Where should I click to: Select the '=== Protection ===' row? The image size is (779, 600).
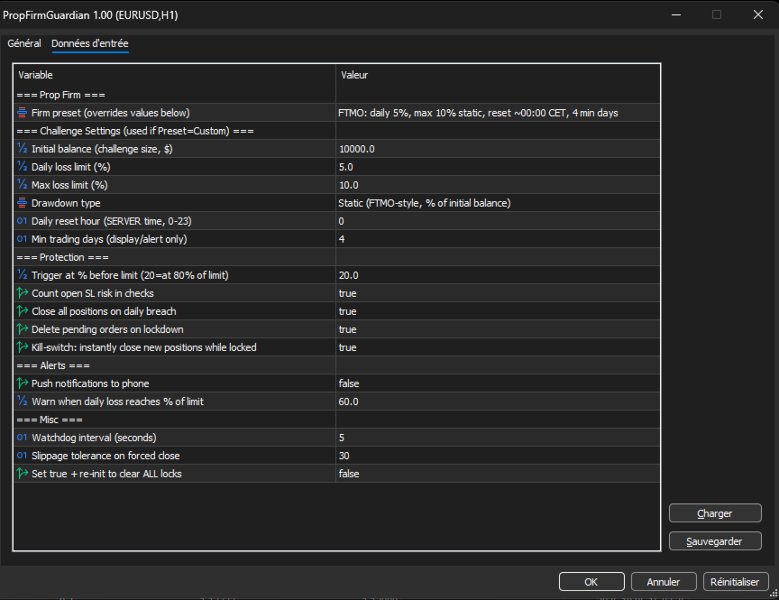(x=337, y=257)
